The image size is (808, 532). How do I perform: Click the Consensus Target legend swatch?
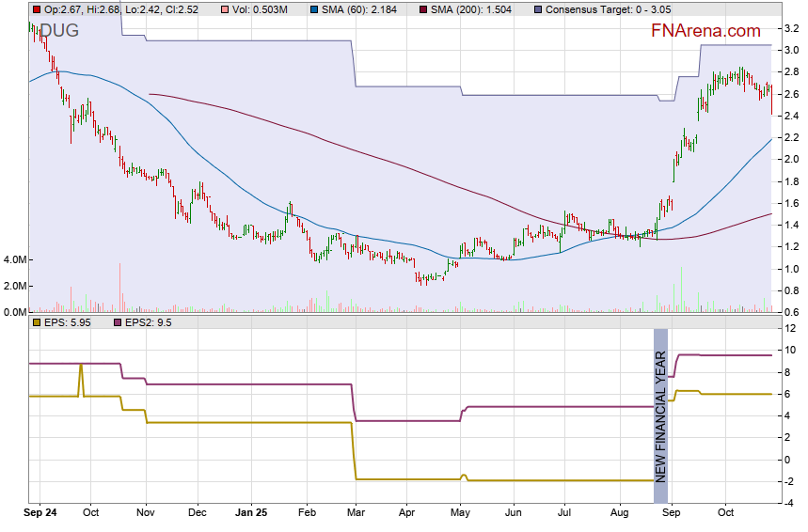pos(537,9)
